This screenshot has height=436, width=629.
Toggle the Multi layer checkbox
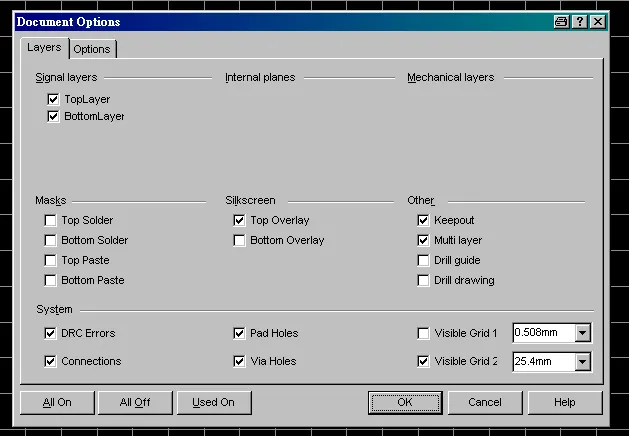423,240
